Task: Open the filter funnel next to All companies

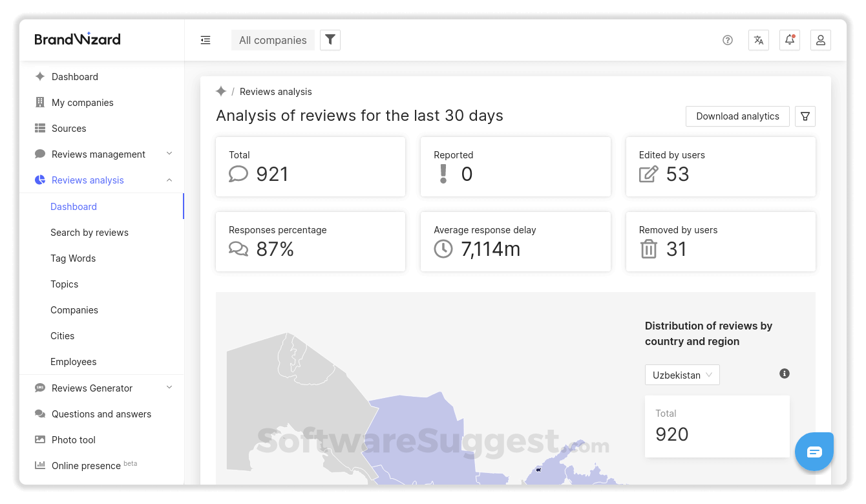Action: point(330,39)
